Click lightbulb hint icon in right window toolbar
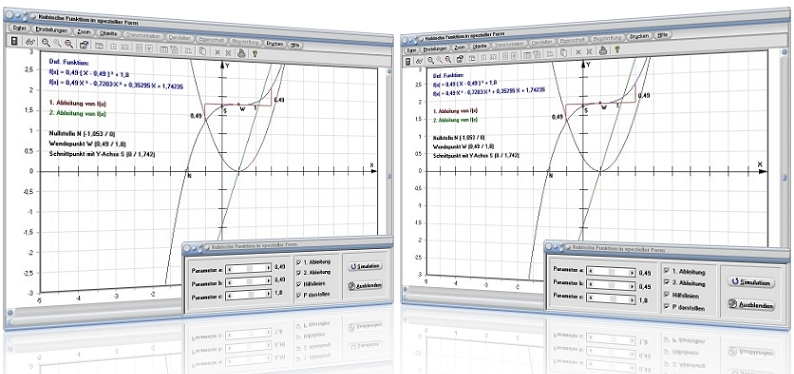794x374 pixels. (x=617, y=49)
